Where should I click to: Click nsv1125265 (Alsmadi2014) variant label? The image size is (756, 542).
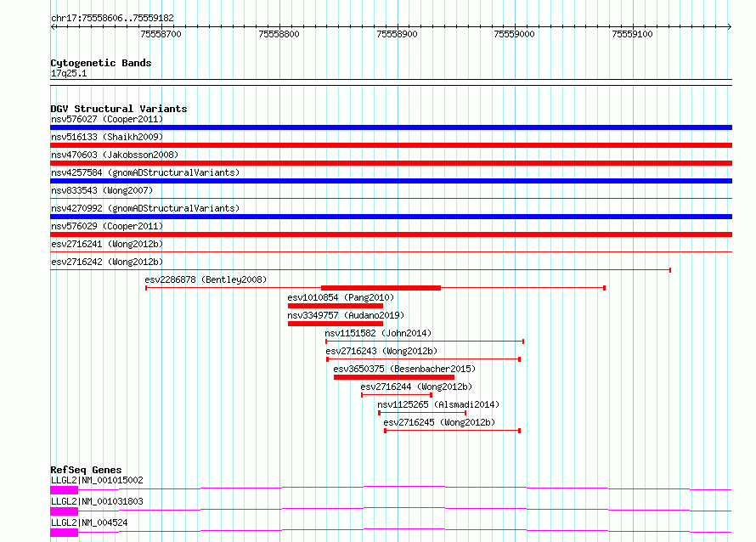(x=438, y=404)
